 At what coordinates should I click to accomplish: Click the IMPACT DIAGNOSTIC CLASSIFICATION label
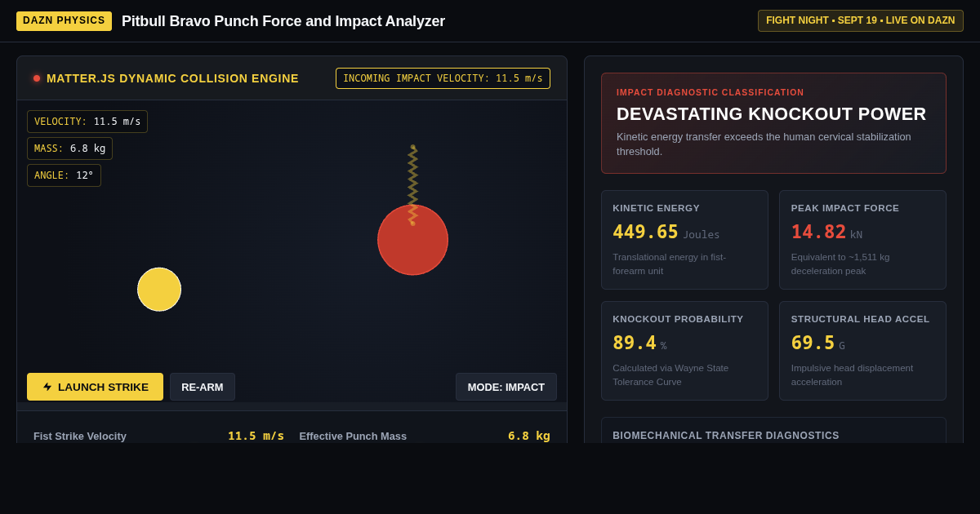pos(710,92)
